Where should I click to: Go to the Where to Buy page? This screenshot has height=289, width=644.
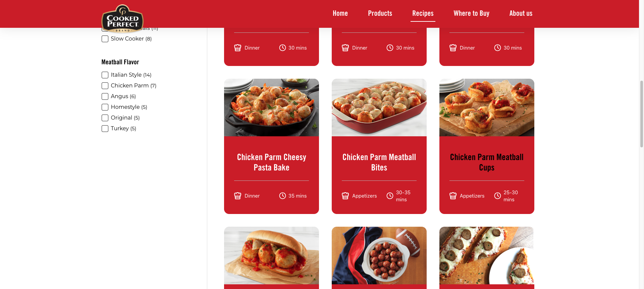click(x=471, y=13)
